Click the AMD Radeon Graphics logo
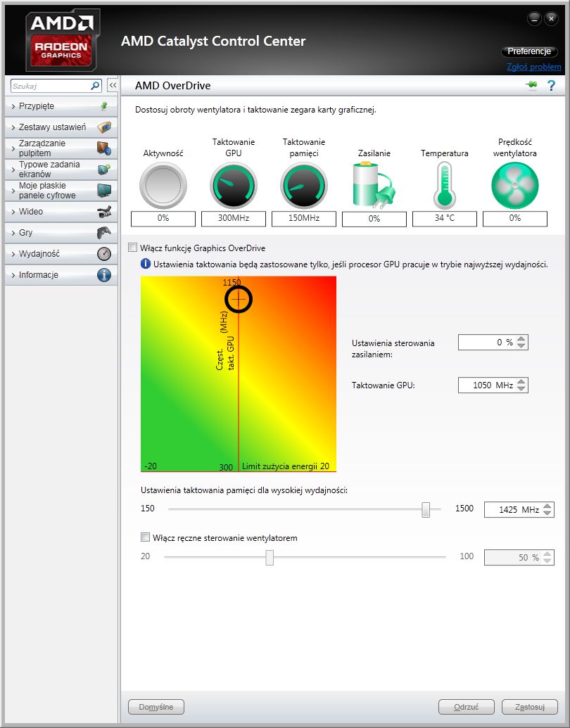The height and width of the screenshot is (728, 570). click(x=61, y=40)
